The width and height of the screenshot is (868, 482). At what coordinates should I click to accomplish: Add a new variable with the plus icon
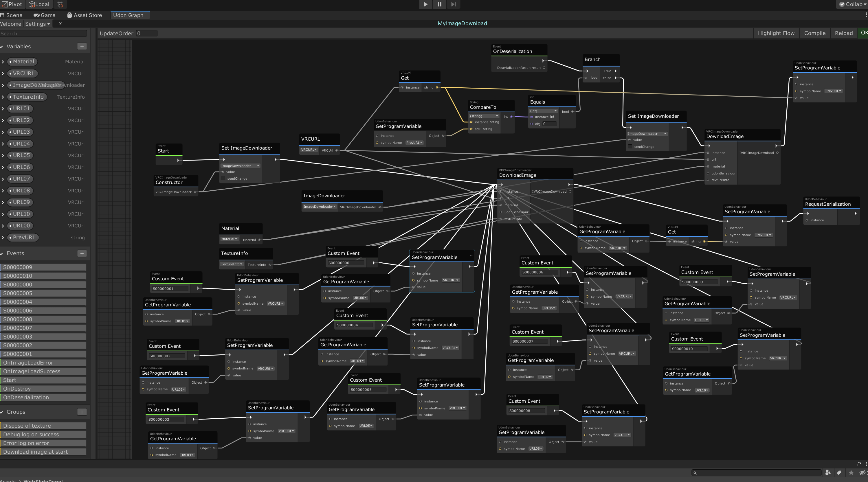click(x=82, y=47)
